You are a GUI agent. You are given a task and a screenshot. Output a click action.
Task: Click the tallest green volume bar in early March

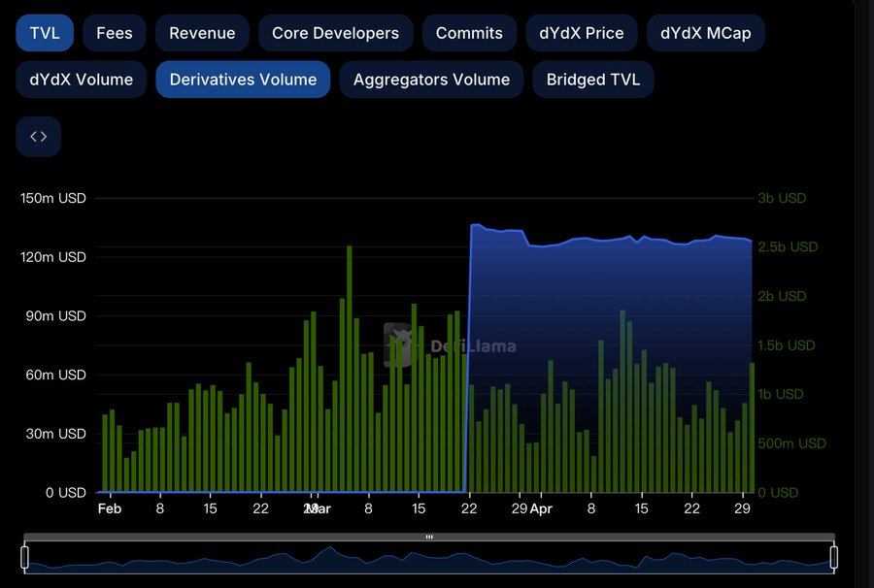pos(350,369)
